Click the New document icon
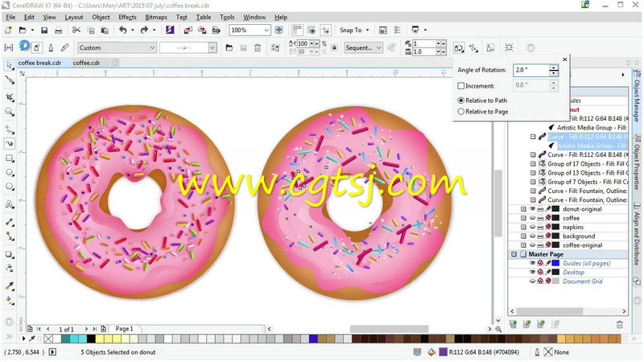This screenshot has width=644, height=362. pyautogui.click(x=8, y=30)
